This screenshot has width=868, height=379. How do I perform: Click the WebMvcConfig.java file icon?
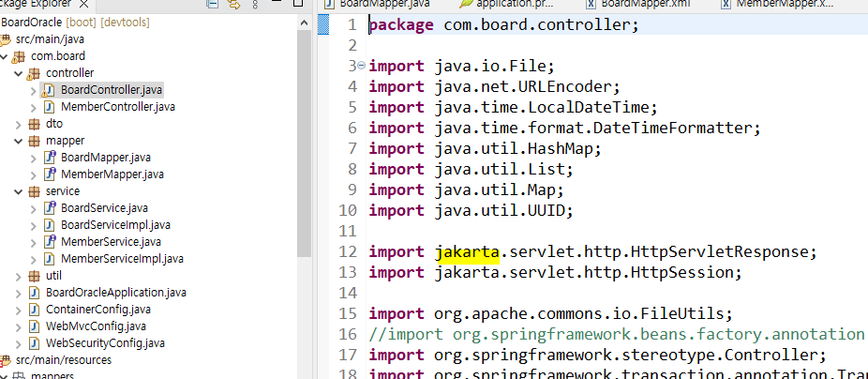coord(35,326)
